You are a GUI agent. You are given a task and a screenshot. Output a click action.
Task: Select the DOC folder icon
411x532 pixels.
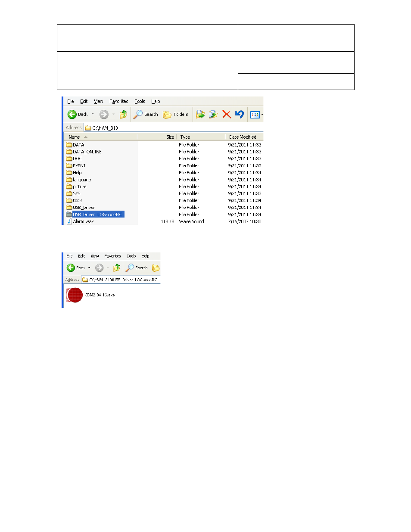click(x=69, y=159)
